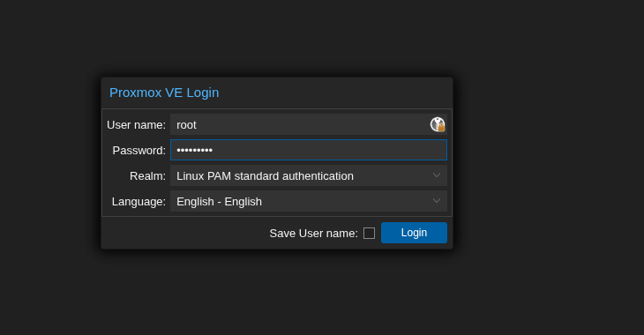Click the "Password:" label text
The height and width of the screenshot is (335, 644).
pos(139,150)
